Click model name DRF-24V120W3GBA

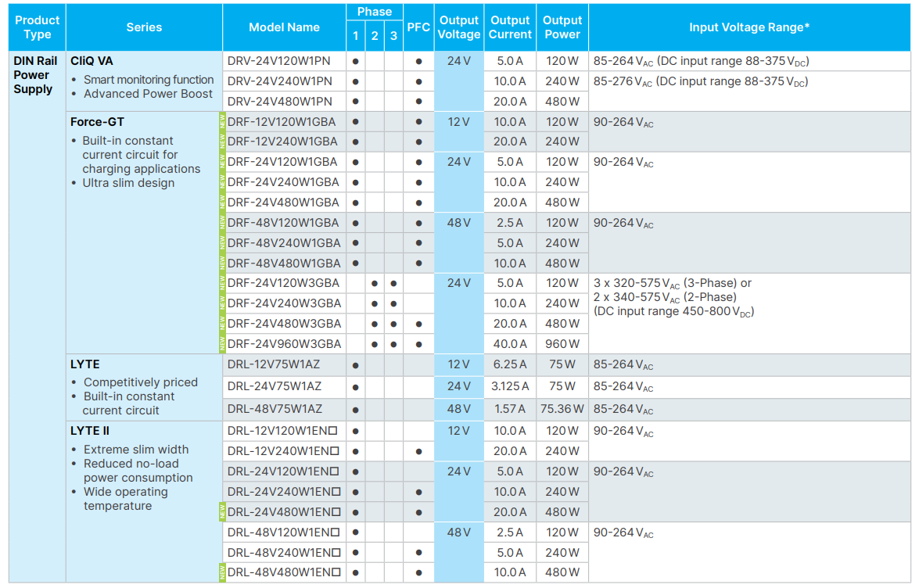284,283
